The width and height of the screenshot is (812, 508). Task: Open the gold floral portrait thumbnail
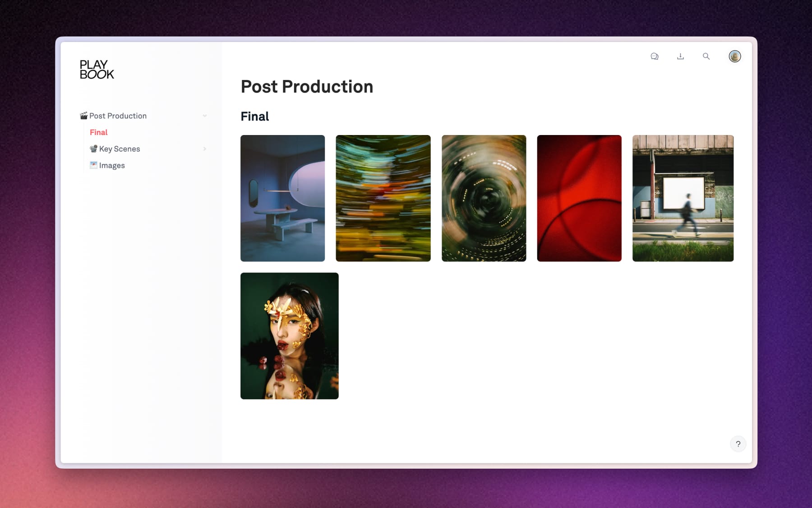(289, 336)
